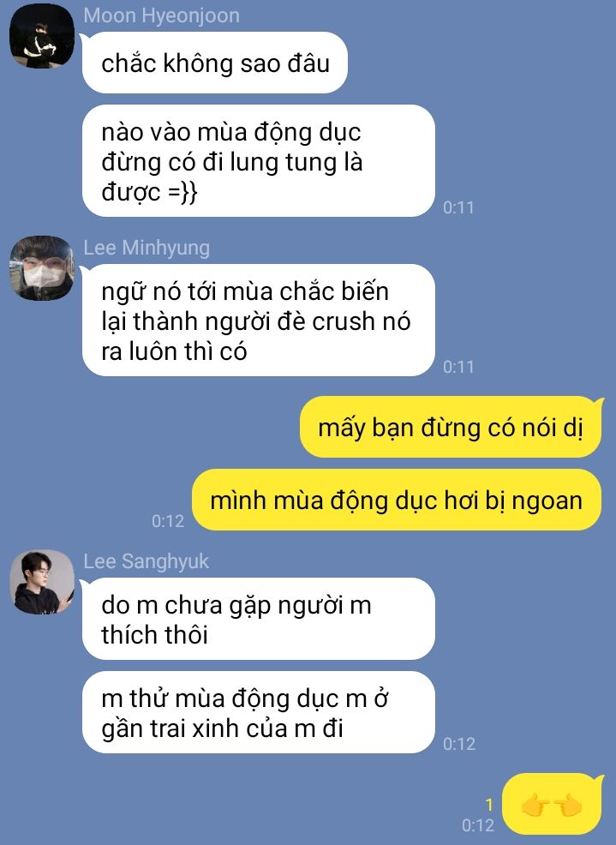This screenshot has width=616, height=845.
Task: Tap the Lee Sanghyuk sender name
Action: pyautogui.click(x=146, y=561)
